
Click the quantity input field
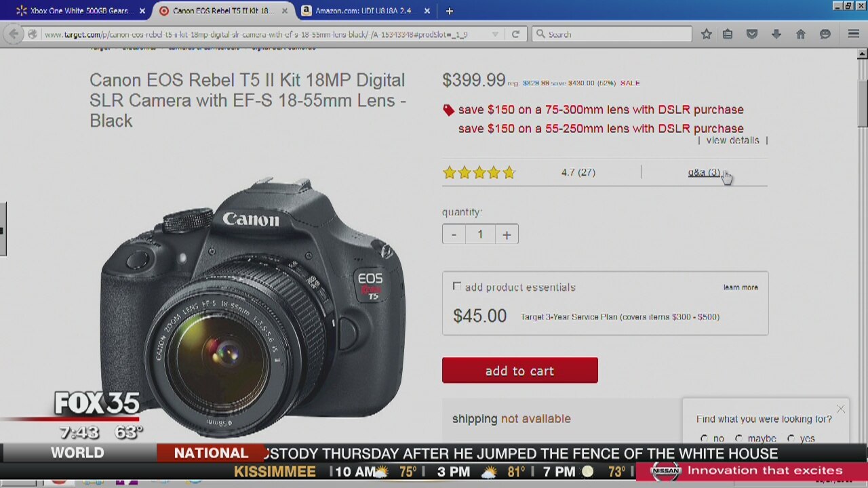480,235
